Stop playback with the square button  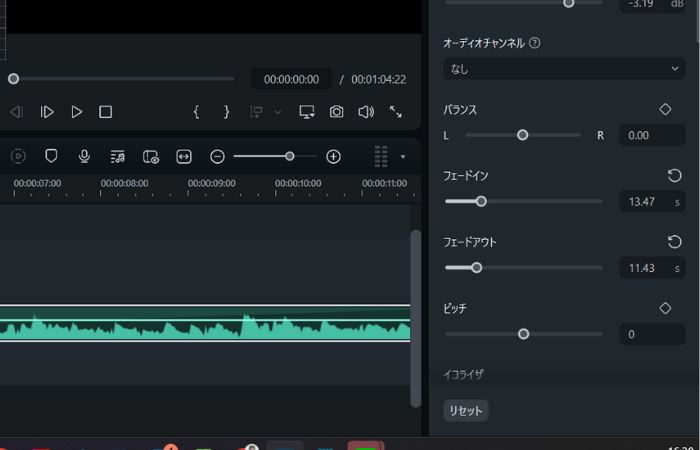pyautogui.click(x=105, y=112)
